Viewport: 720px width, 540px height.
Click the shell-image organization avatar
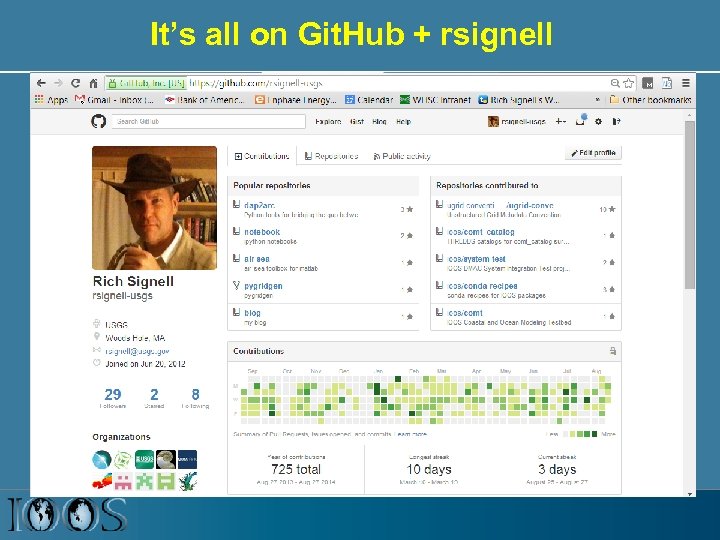coord(166,459)
